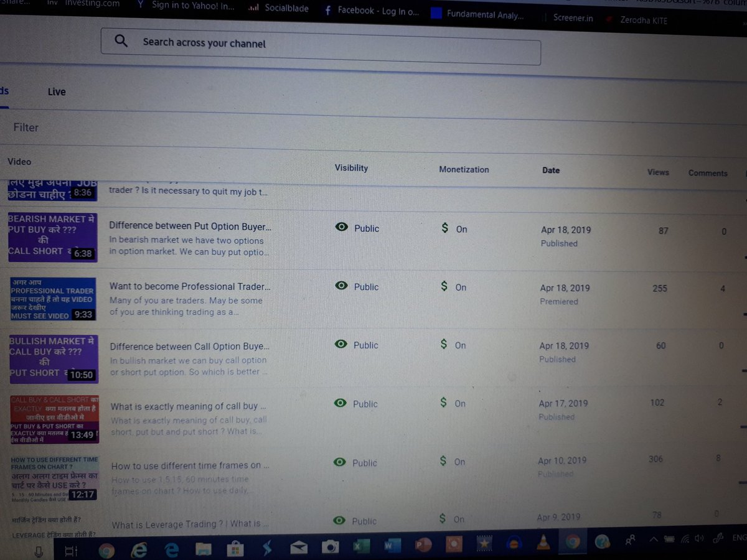Open thumbnail of Professional Trader video (9:33)
747x560 pixels.
(54, 299)
